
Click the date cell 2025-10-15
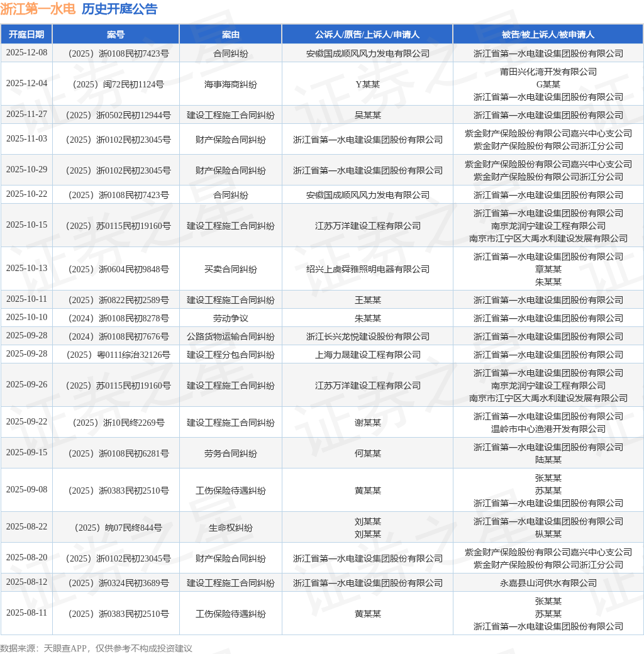coord(26,225)
